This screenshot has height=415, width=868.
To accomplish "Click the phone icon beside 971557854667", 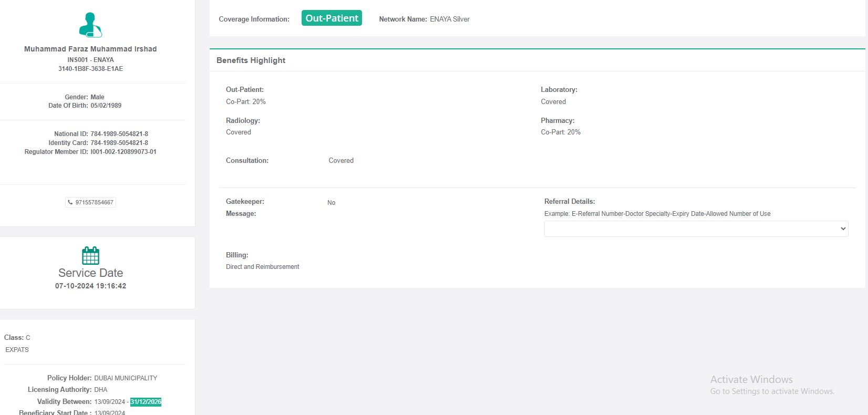I will (70, 202).
